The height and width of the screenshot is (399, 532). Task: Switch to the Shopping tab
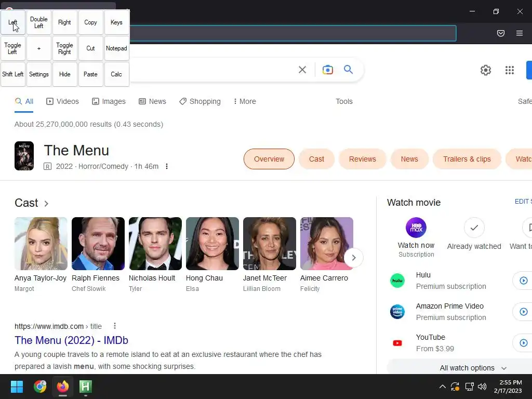pos(200,101)
